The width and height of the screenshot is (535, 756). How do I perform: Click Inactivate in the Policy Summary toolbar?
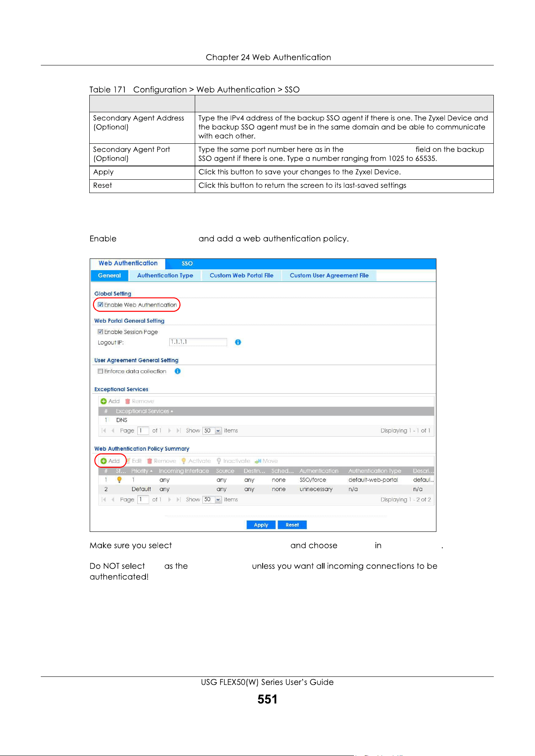(x=234, y=461)
